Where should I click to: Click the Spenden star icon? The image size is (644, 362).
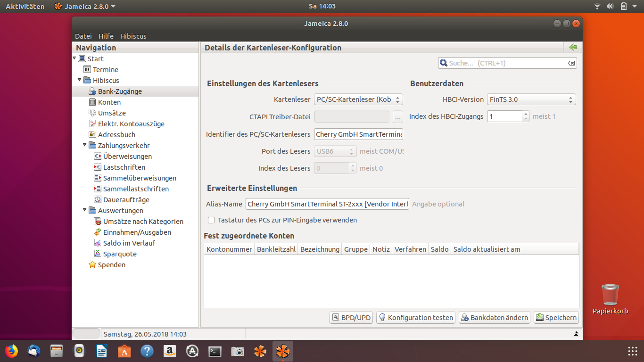(x=92, y=265)
